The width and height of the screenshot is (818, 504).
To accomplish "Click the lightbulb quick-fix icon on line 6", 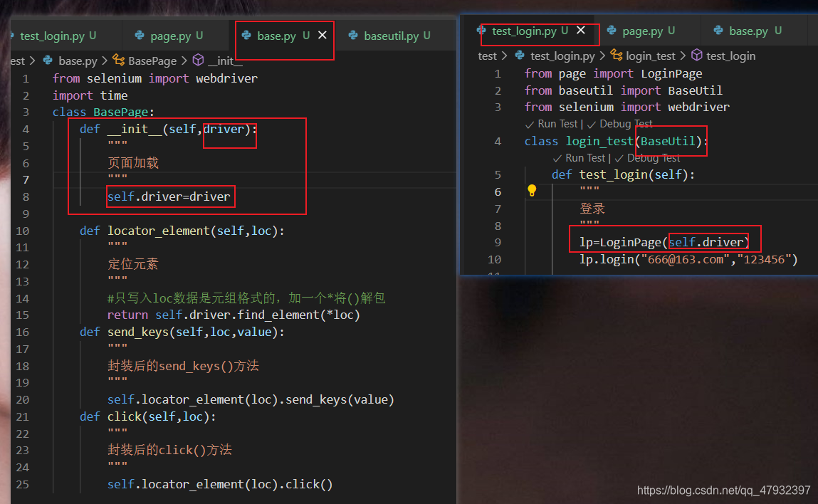I will pyautogui.click(x=532, y=191).
